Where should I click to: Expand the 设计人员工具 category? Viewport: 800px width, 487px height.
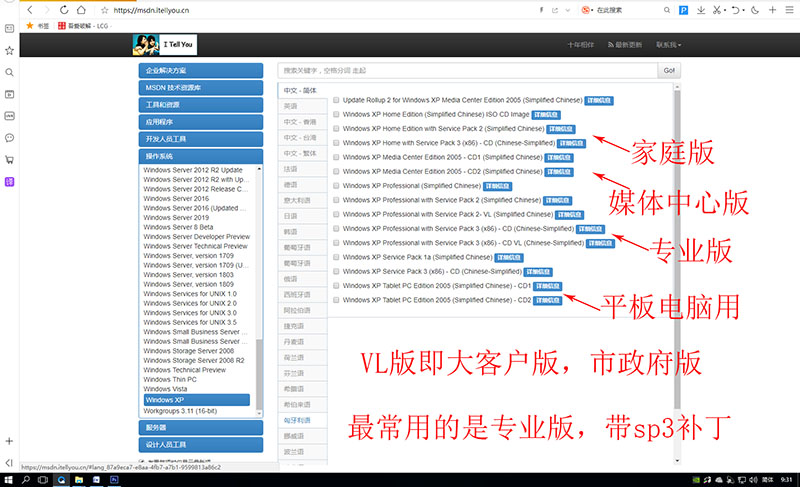(201, 445)
